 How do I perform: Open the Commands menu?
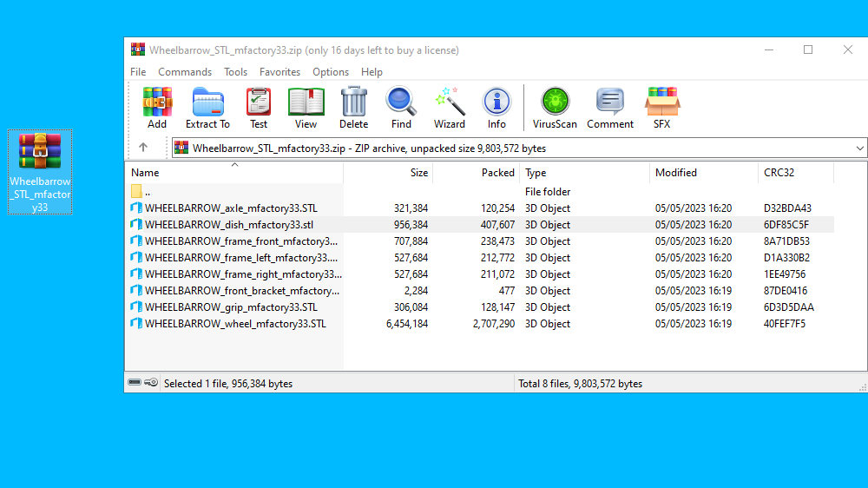(185, 72)
